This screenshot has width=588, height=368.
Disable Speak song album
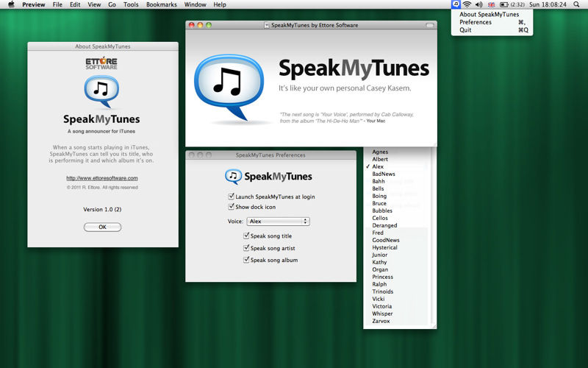(246, 260)
